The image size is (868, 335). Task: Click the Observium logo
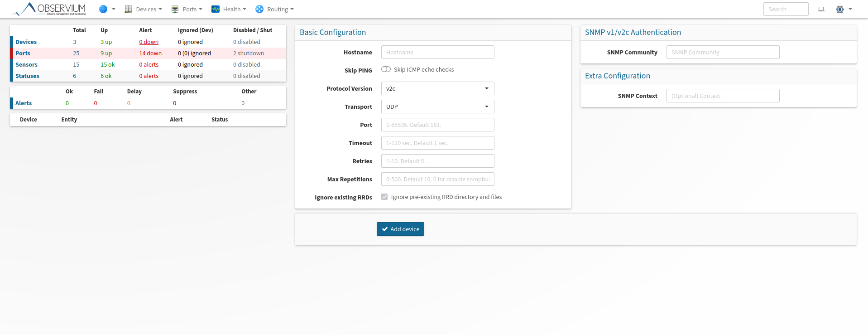49,9
